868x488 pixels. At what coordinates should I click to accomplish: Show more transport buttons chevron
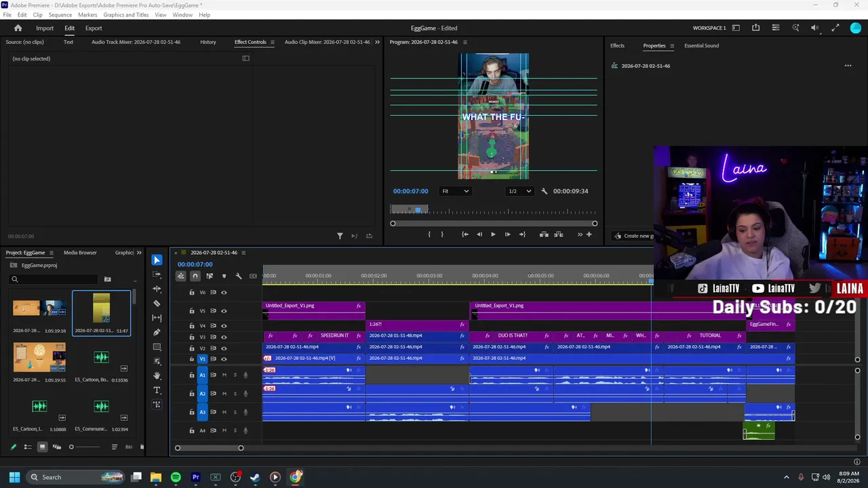point(580,235)
